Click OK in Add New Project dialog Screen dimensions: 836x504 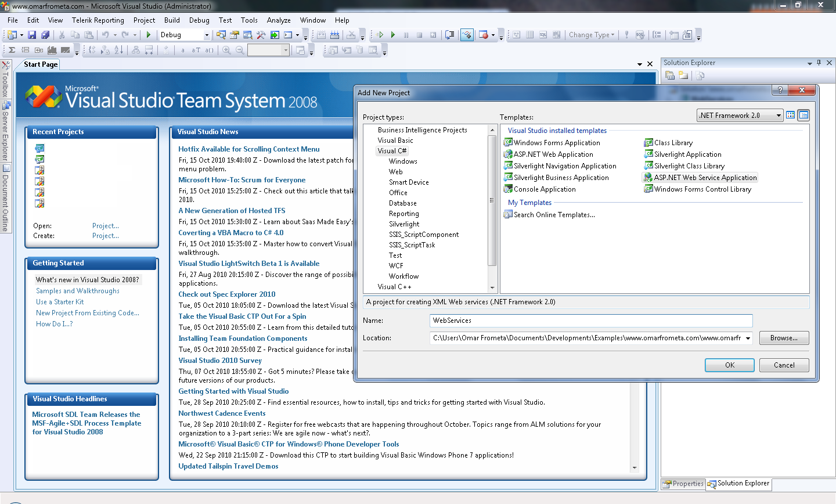coord(730,365)
